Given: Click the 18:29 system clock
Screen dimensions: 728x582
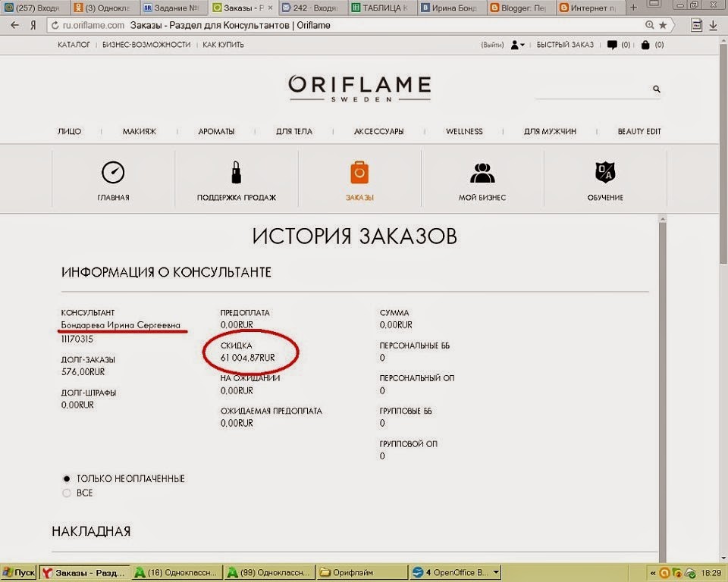Looking at the screenshot, I should point(711,573).
